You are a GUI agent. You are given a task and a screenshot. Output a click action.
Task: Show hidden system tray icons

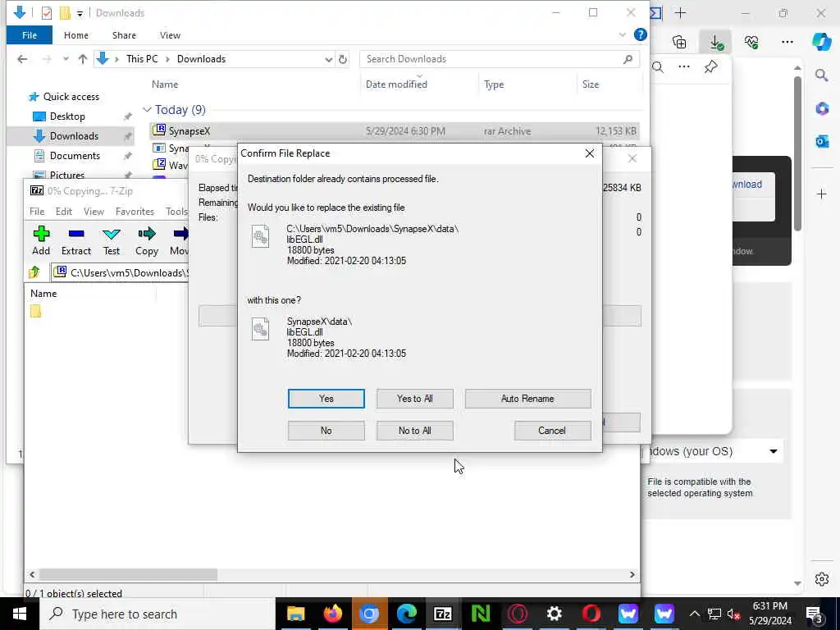pyautogui.click(x=694, y=614)
